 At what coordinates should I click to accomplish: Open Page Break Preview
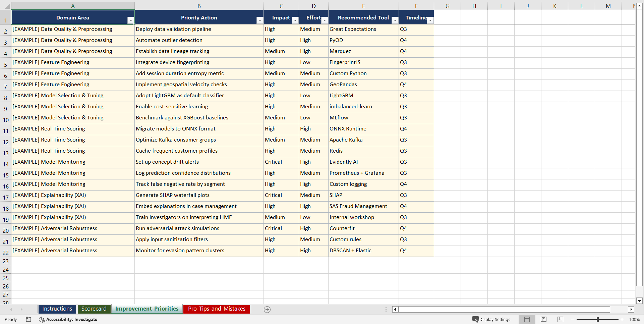point(560,319)
